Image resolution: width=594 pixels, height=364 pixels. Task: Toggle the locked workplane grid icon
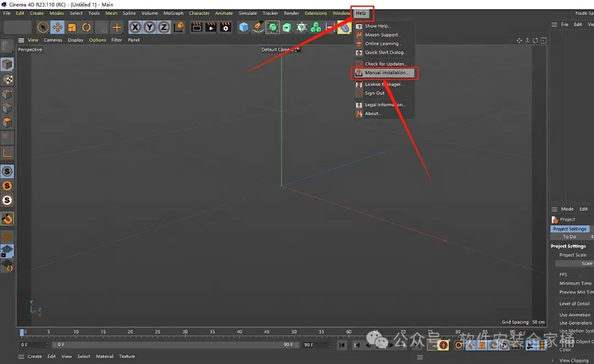tap(7, 251)
